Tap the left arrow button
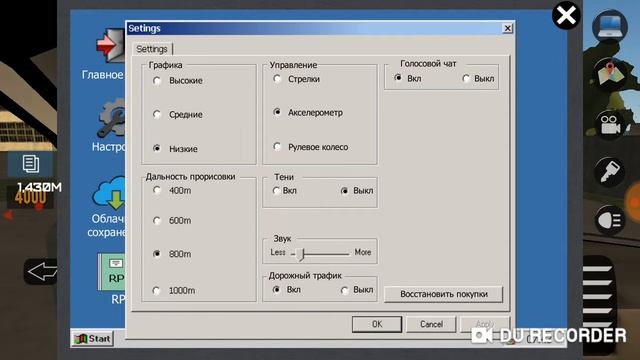The height and width of the screenshot is (360, 640). [41, 271]
